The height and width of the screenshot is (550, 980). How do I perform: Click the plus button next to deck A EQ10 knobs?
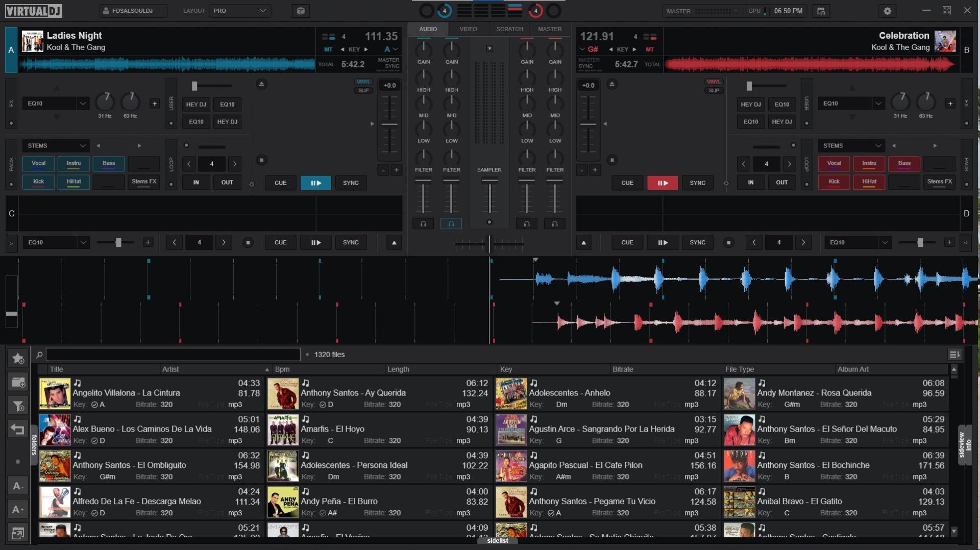(155, 104)
